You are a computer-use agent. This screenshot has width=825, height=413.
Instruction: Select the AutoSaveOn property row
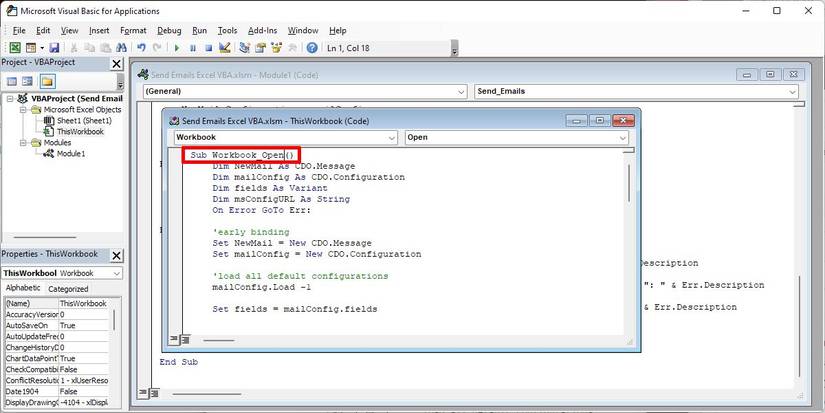click(56, 326)
